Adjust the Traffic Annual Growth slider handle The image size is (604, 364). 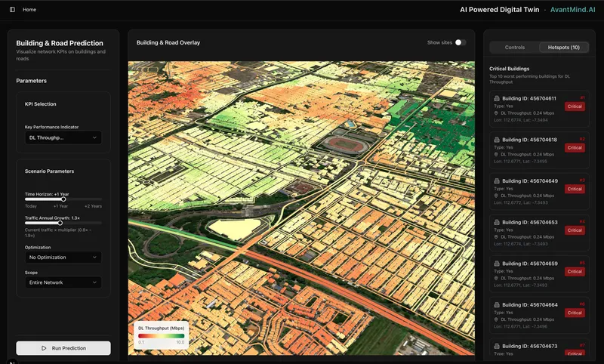pos(60,223)
